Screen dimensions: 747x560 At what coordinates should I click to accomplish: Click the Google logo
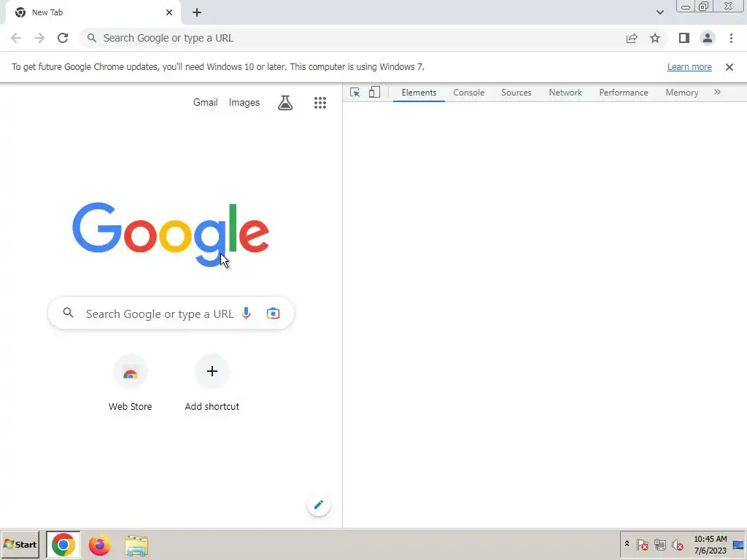(x=171, y=234)
